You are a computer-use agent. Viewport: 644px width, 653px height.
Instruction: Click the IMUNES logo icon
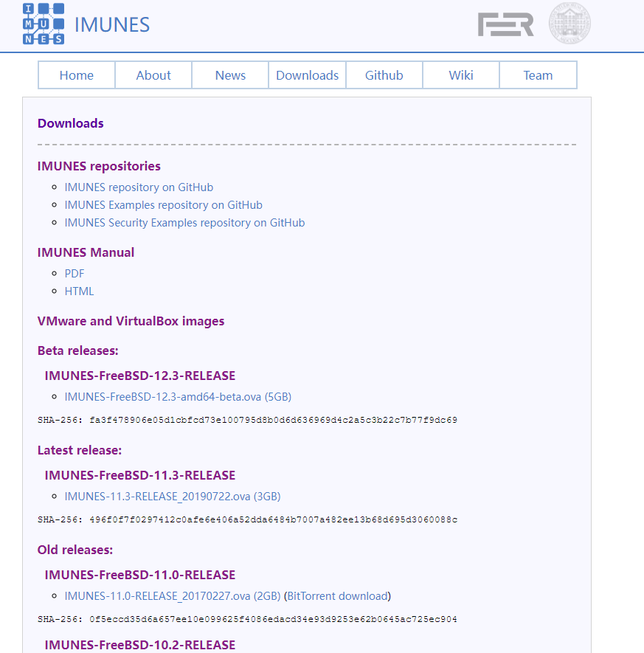tap(44, 24)
